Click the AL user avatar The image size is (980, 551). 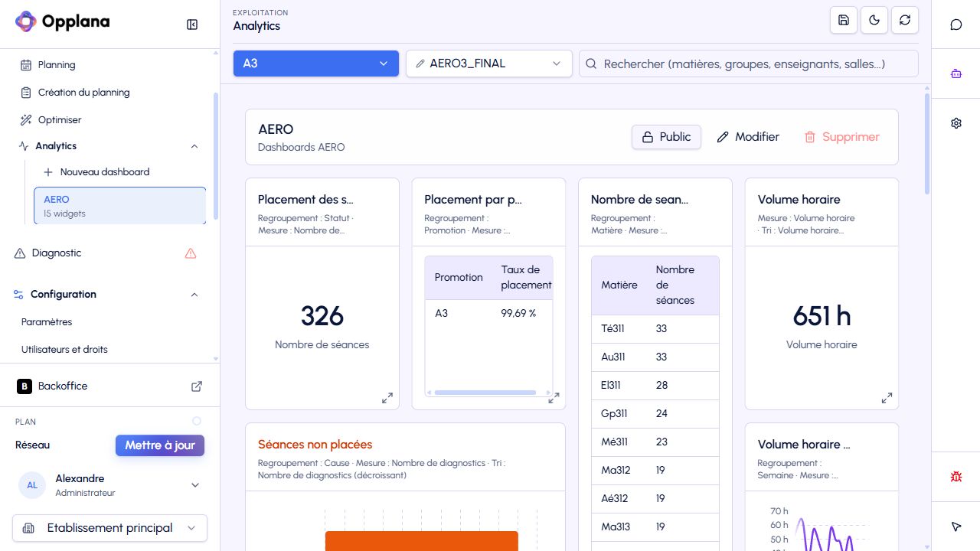tap(32, 485)
